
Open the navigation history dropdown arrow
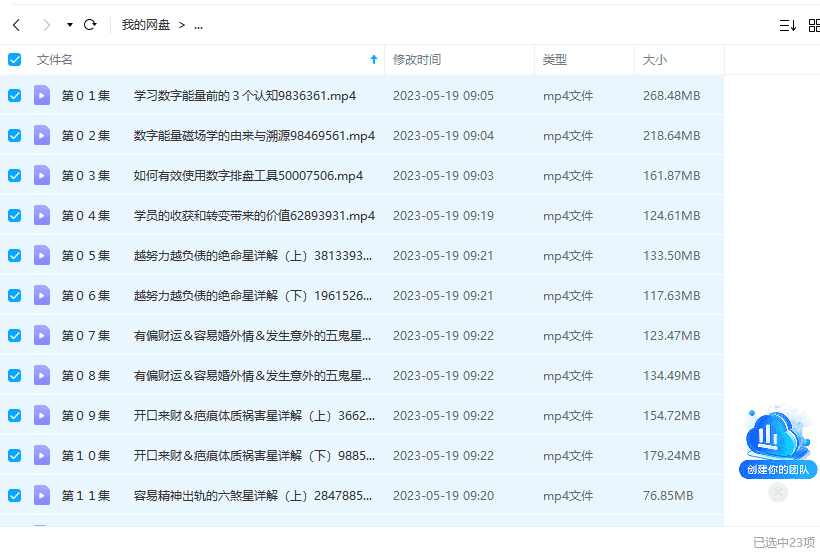69,25
